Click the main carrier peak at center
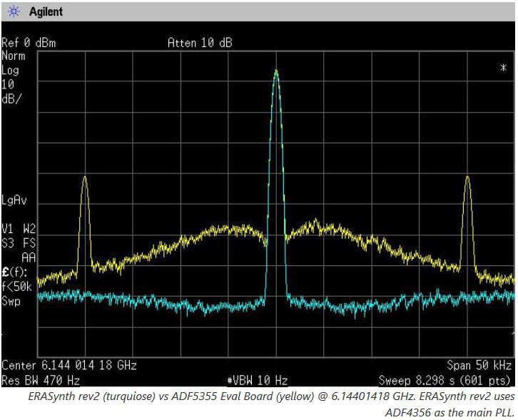The width and height of the screenshot is (518, 420). (276, 71)
